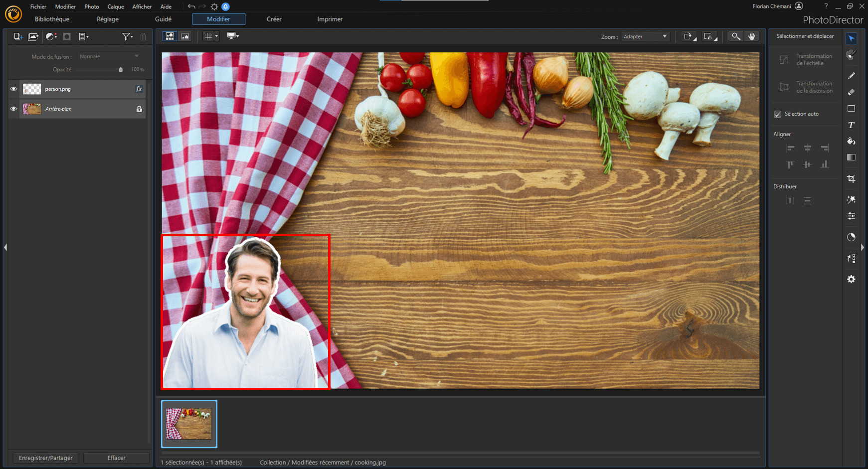The image size is (868, 469).
Task: Click the Enregistrer/Partager button
Action: click(x=45, y=458)
